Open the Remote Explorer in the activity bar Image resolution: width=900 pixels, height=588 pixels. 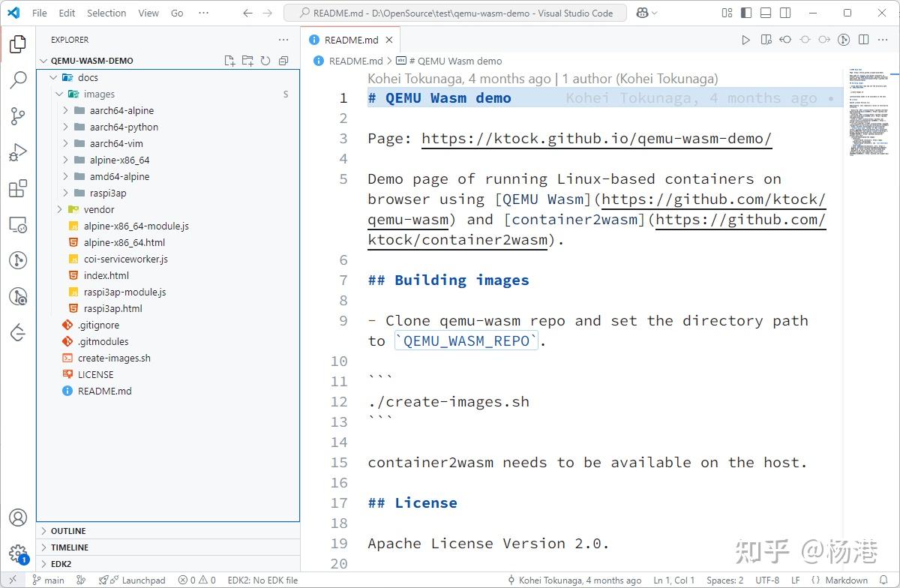coord(18,224)
